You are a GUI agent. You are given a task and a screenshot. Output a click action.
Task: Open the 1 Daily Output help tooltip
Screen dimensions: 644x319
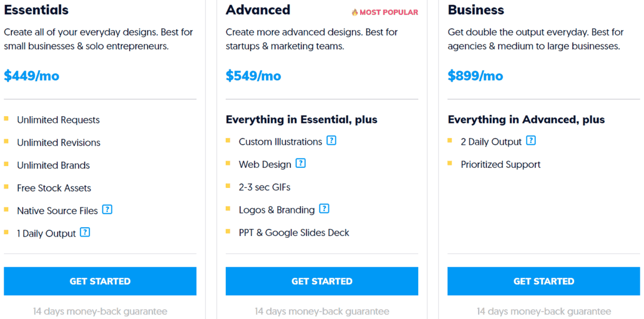click(85, 232)
